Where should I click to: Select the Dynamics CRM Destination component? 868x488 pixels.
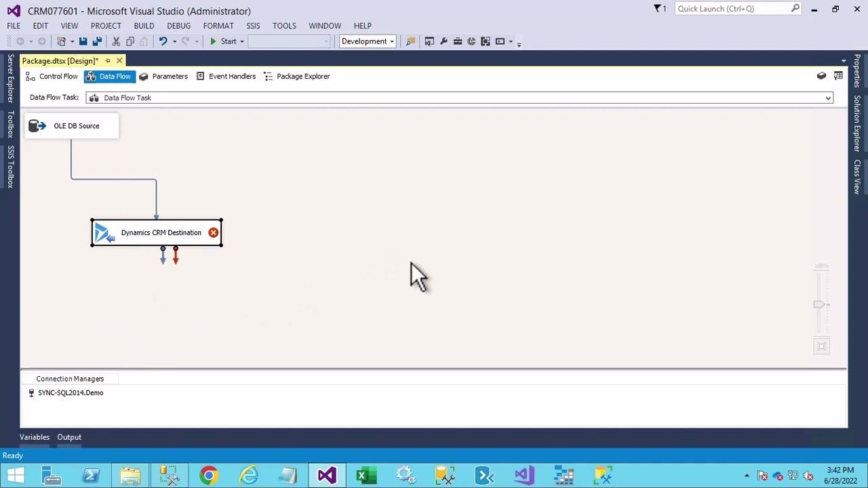[157, 232]
